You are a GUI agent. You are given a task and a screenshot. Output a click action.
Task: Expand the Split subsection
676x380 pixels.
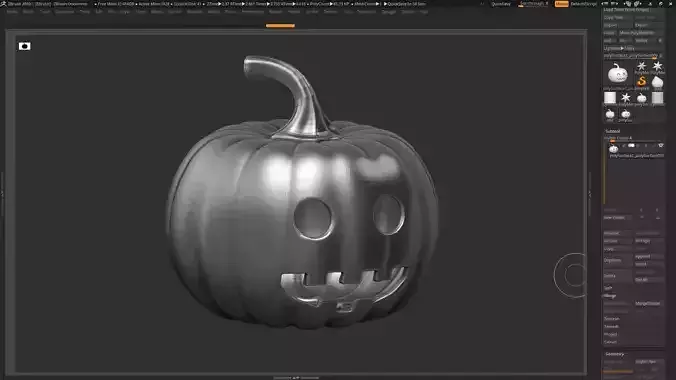[x=608, y=288]
